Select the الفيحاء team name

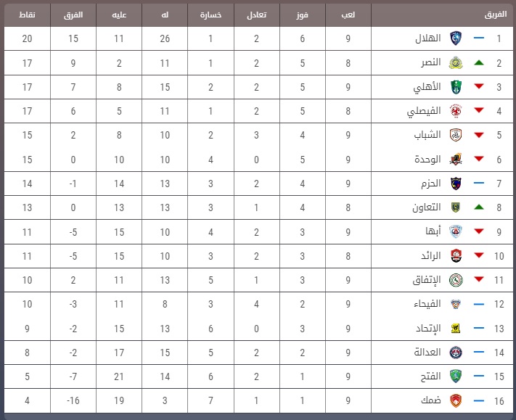click(427, 304)
